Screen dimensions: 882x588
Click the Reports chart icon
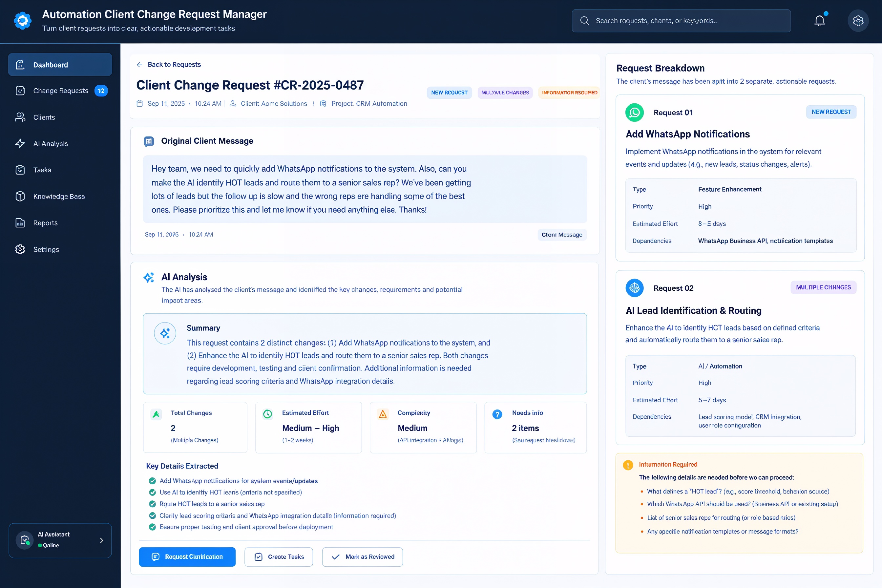(20, 223)
